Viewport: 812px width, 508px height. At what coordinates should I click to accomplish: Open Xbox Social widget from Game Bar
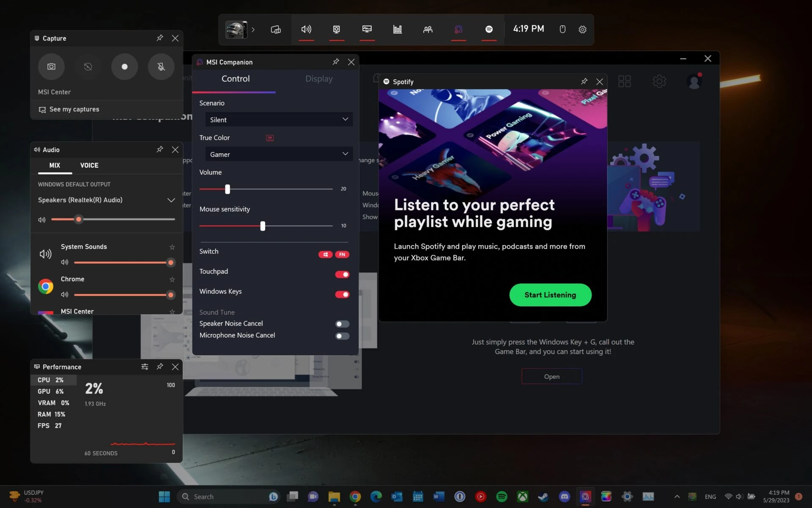[428, 29]
